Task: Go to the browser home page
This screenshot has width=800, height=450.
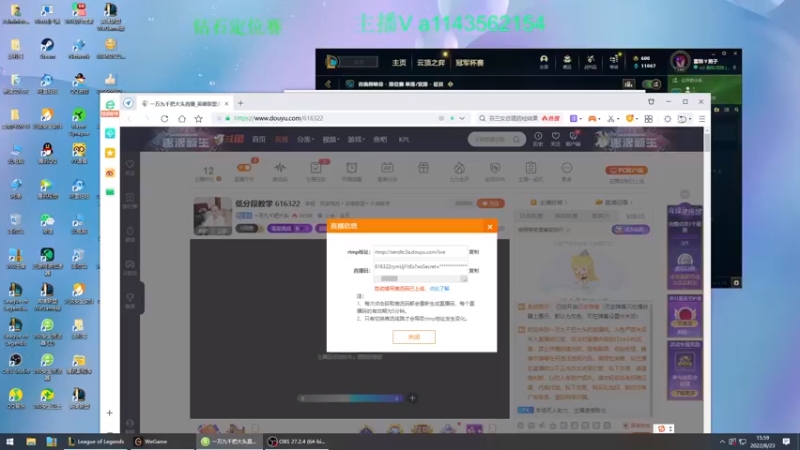Action: [x=182, y=118]
